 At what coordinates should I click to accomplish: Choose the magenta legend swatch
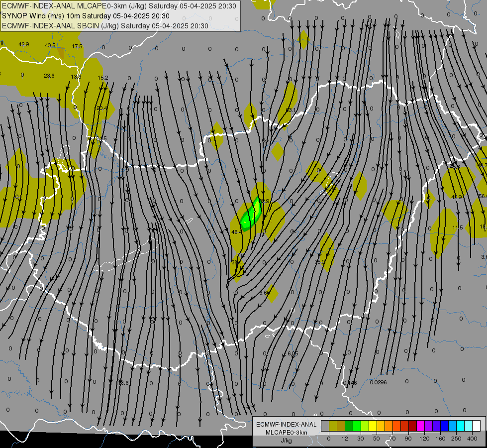click(421, 426)
